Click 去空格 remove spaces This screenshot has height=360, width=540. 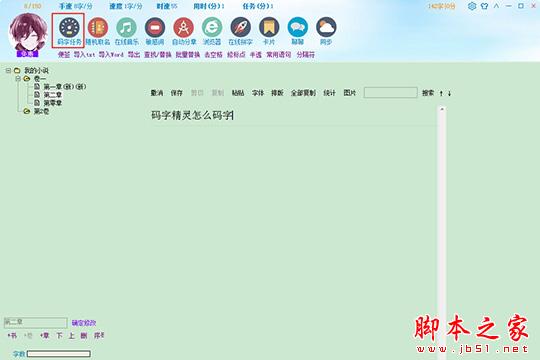pos(213,54)
